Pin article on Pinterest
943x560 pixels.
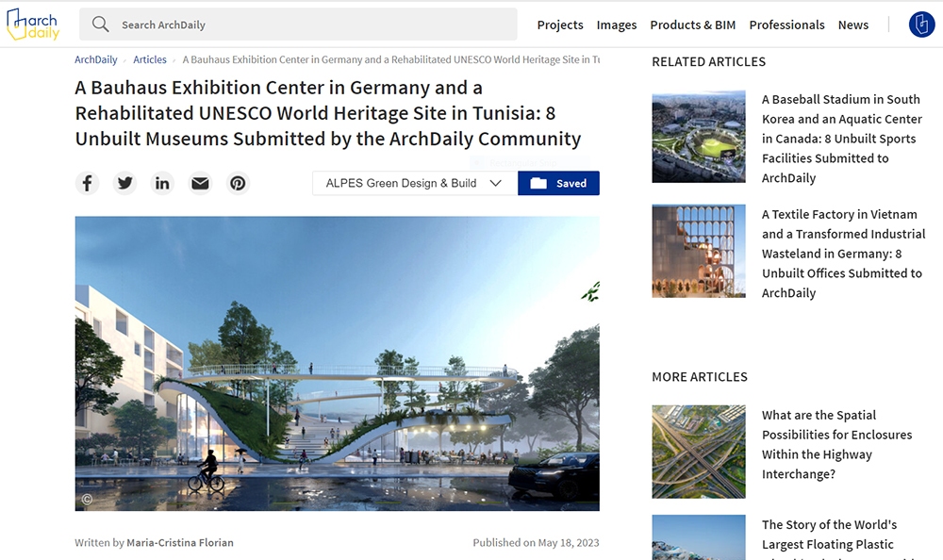coord(238,183)
